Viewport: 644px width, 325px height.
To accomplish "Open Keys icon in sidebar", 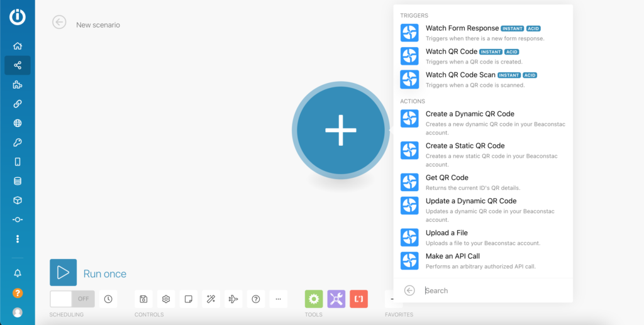I will 18,143.
